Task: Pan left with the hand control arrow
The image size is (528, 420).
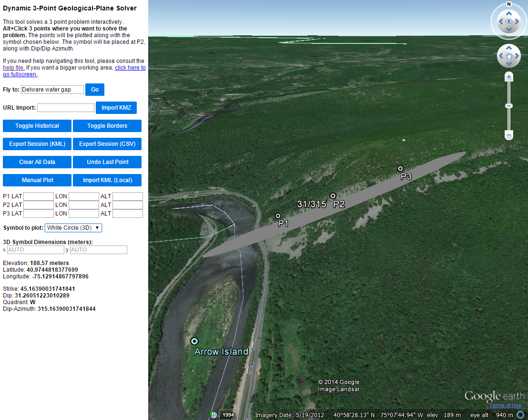Action: 500,57
